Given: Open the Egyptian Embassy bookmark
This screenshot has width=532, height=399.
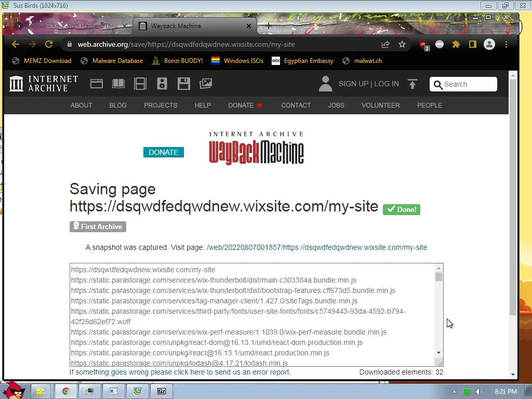Looking at the screenshot, I should click(303, 61).
